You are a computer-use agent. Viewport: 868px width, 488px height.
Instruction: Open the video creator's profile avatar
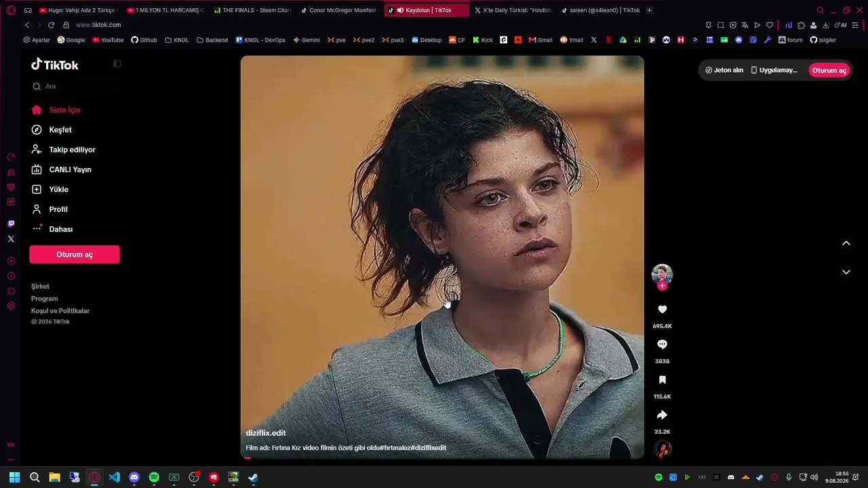[x=663, y=274]
